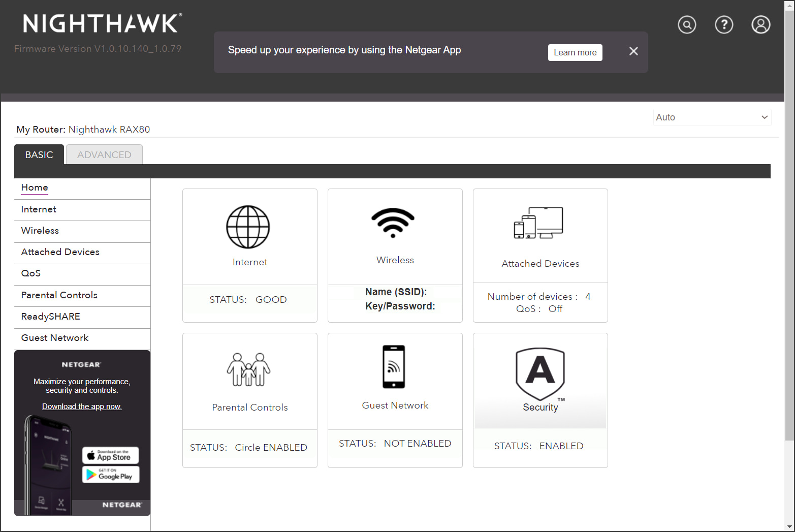Click the Guest Network phone icon

click(x=394, y=366)
